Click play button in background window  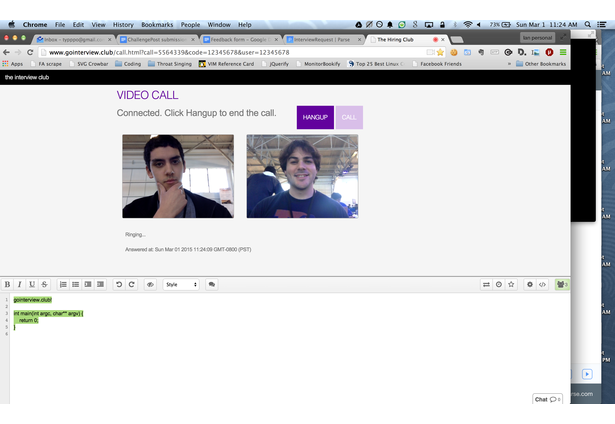pyautogui.click(x=587, y=374)
